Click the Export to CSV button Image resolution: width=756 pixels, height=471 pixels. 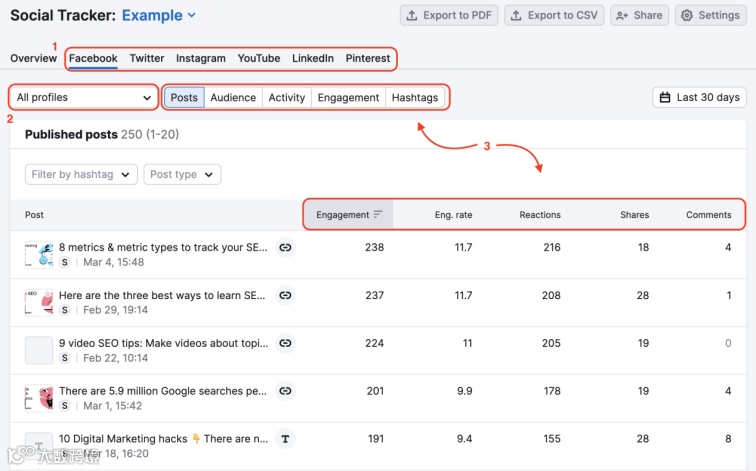tap(554, 15)
